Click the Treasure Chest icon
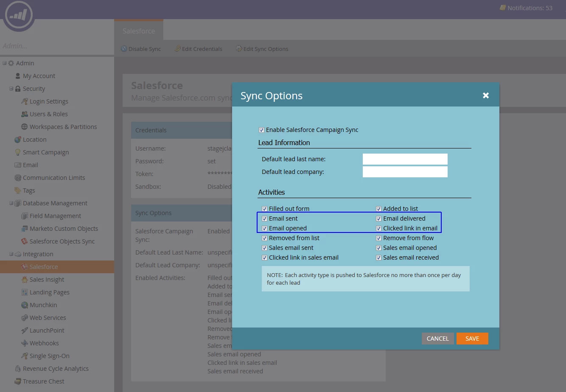Viewport: 566px width, 392px height. [x=18, y=381]
